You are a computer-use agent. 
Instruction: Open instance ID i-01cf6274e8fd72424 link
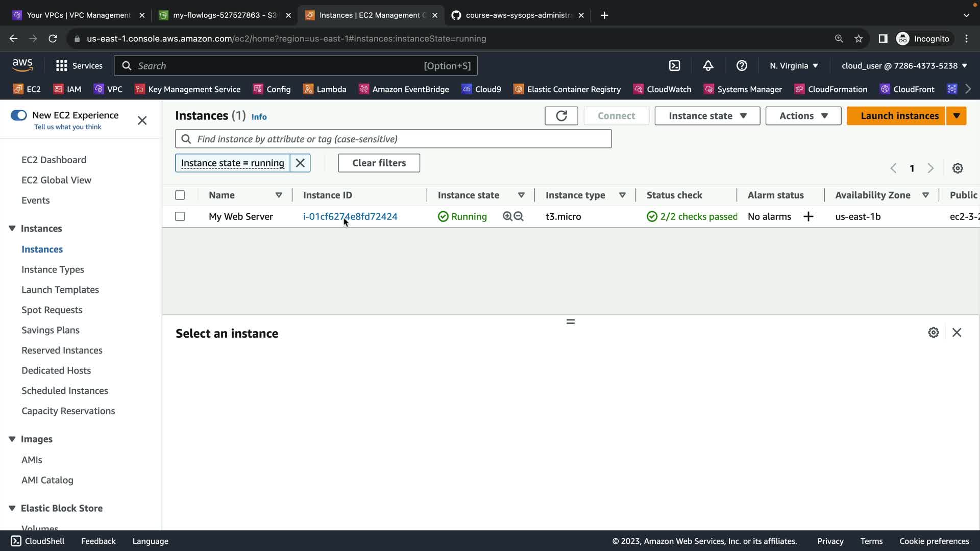[x=350, y=216]
